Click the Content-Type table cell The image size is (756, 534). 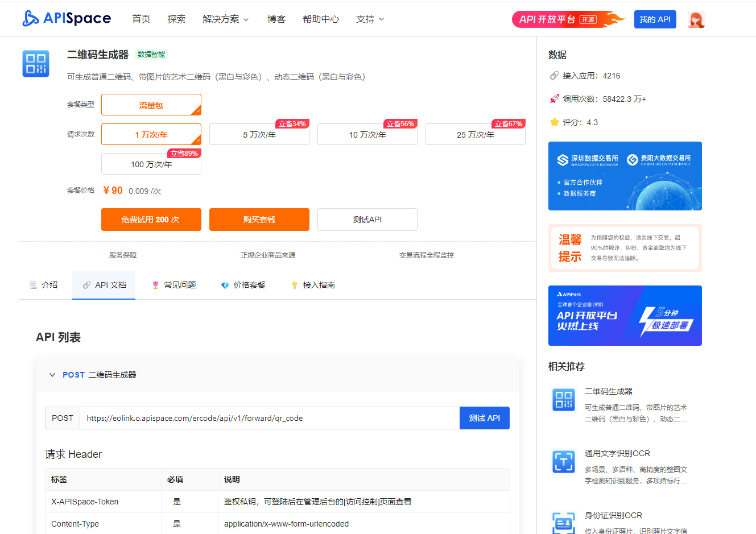(x=103, y=524)
